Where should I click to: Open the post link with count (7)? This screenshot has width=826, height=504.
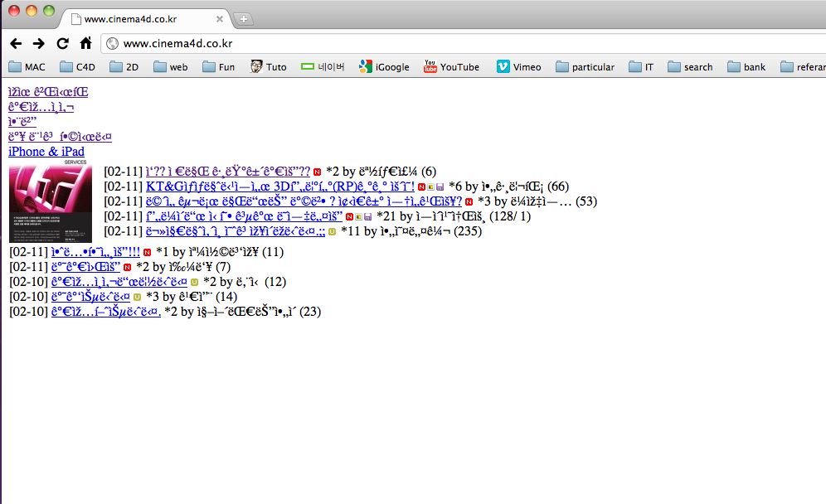click(x=86, y=267)
